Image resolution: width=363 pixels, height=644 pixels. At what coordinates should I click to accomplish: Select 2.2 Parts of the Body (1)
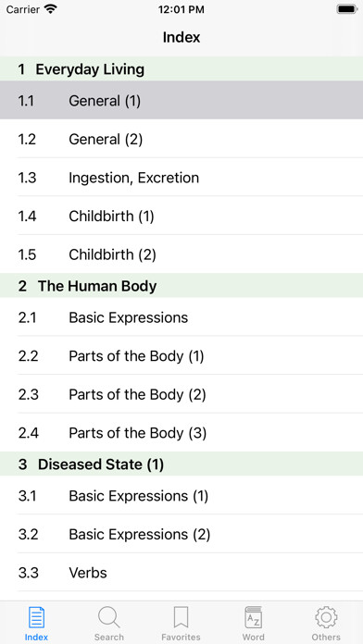click(181, 355)
